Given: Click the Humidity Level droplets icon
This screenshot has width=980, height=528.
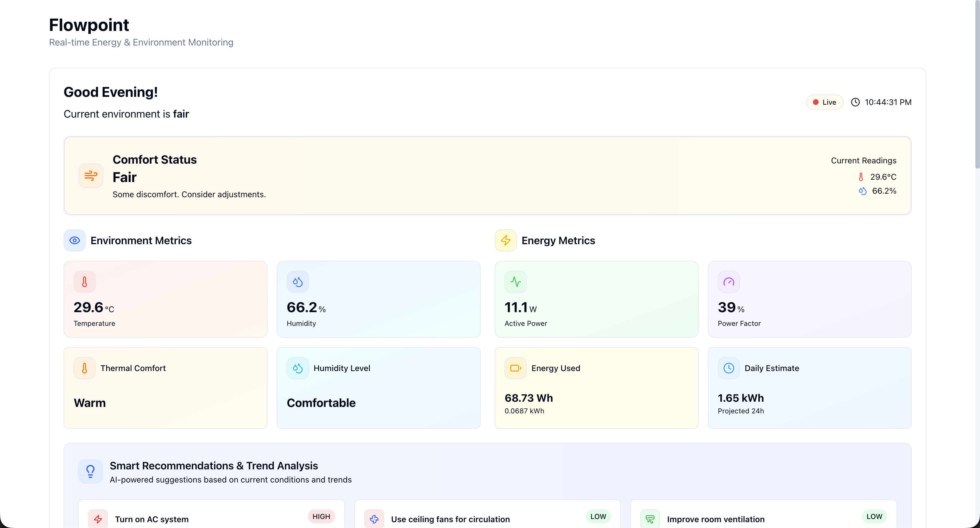Looking at the screenshot, I should click(297, 368).
